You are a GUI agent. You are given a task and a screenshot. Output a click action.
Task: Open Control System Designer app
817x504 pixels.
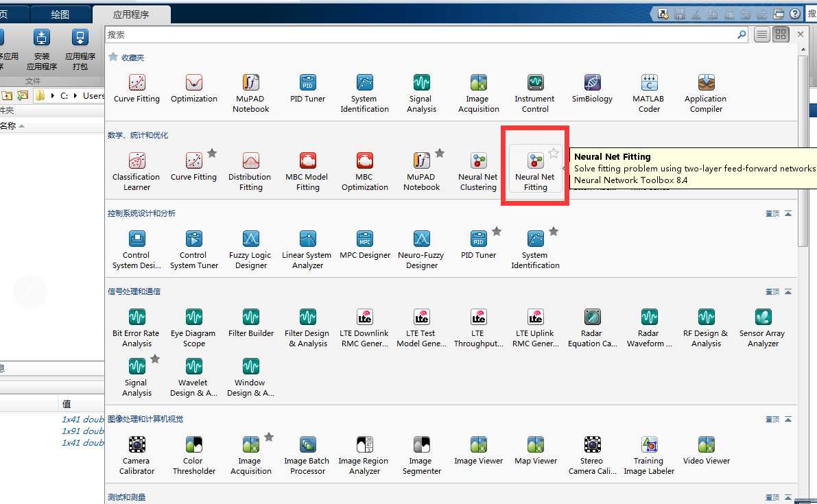137,250
